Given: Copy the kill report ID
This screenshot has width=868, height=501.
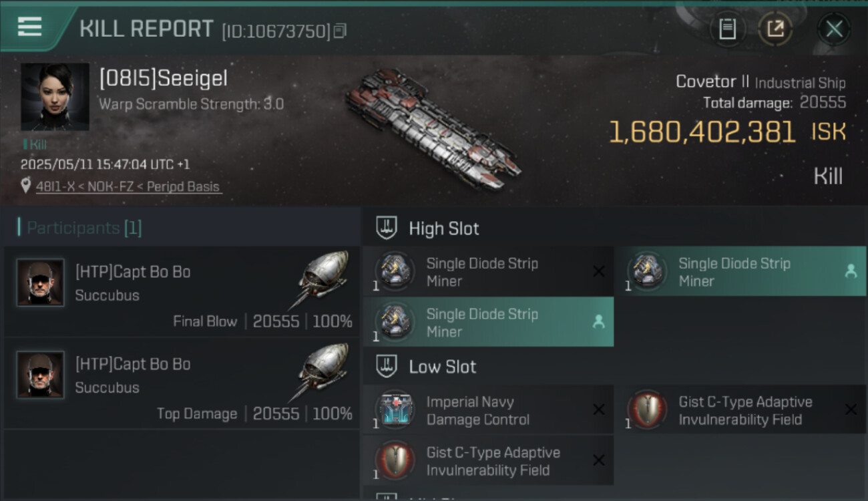Looking at the screenshot, I should 341,31.
